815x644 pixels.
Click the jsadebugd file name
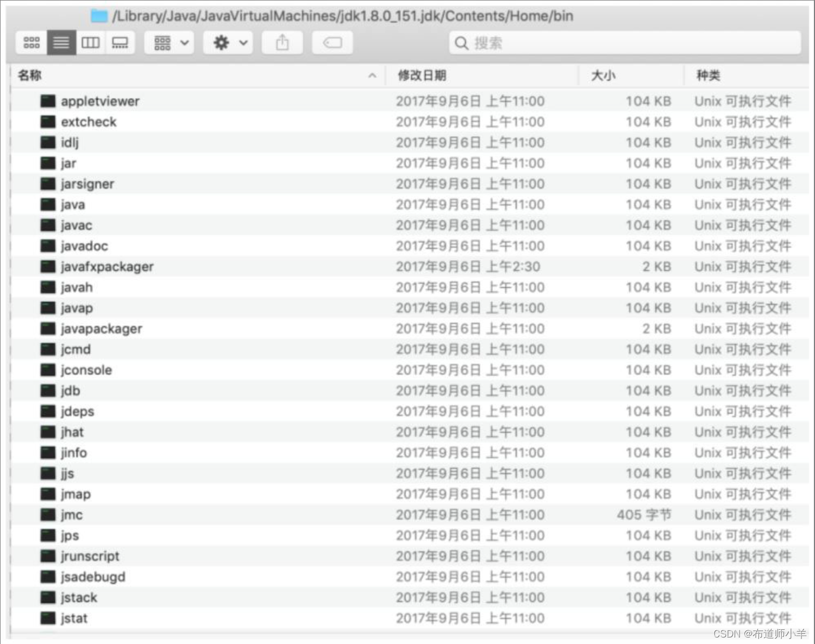tap(93, 577)
